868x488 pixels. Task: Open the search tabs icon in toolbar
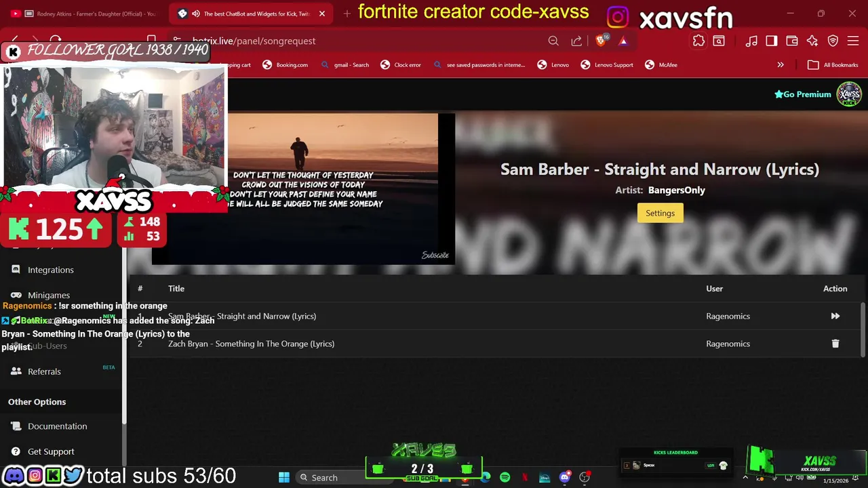pos(719,41)
